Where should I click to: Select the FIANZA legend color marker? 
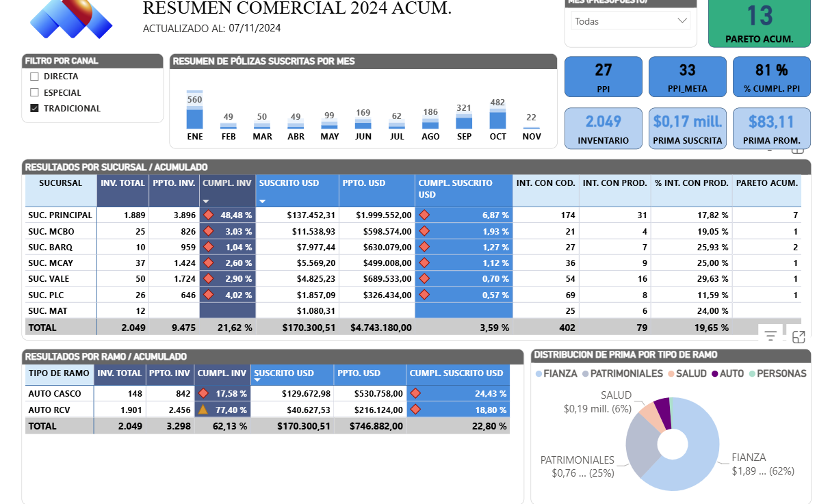tap(539, 374)
